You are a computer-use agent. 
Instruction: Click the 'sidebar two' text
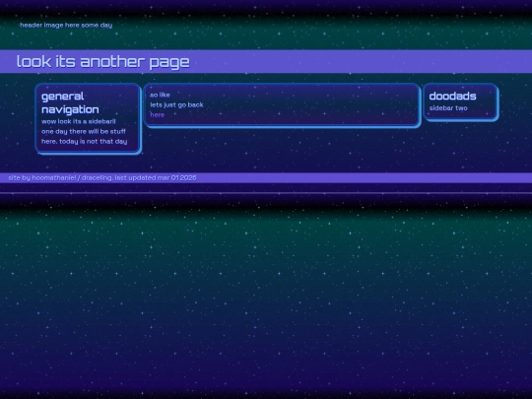(x=448, y=108)
